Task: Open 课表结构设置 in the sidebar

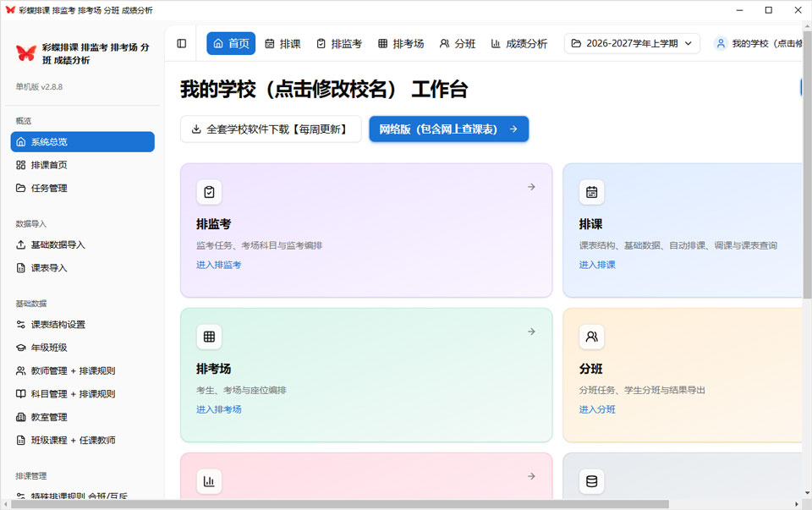Action: [82, 324]
